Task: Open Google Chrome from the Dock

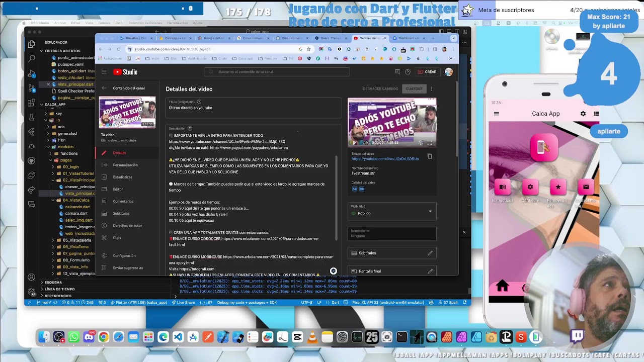Action: point(104,337)
